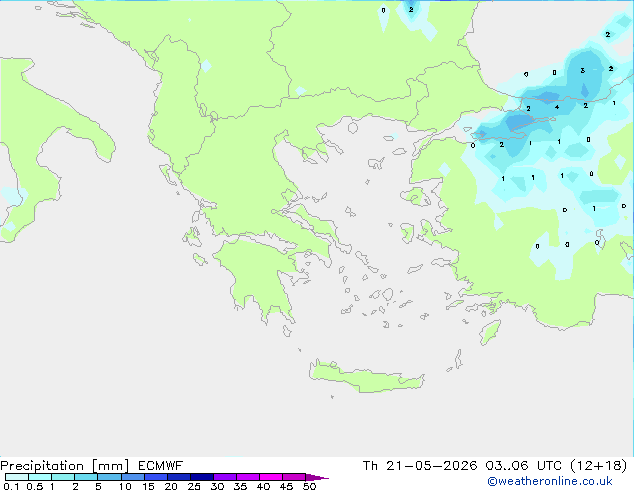Click legend scale label "0.5"
Viewport: 634px width, 490px height.
click(35, 486)
